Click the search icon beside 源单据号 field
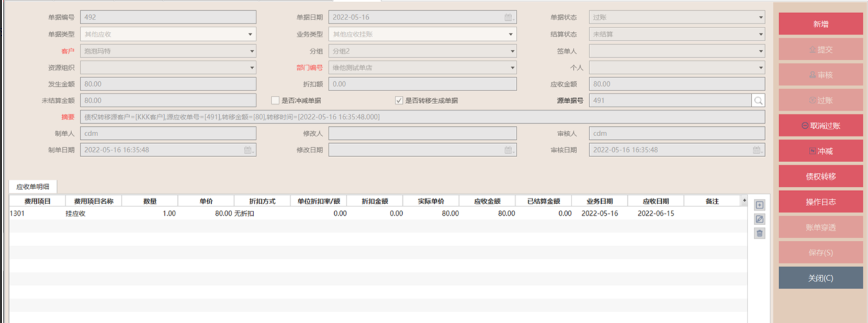Image resolution: width=868 pixels, height=323 pixels. click(758, 101)
